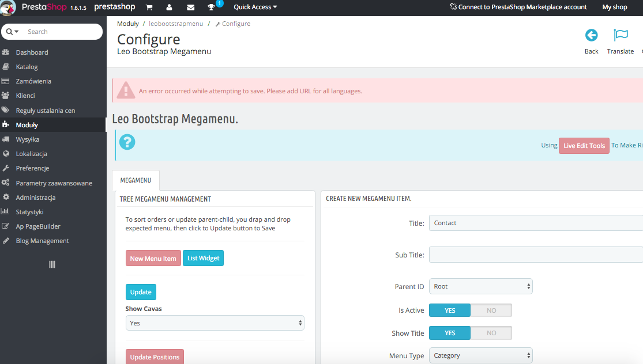The width and height of the screenshot is (643, 364).
Task: Set Is Active to NO
Action: tap(491, 310)
